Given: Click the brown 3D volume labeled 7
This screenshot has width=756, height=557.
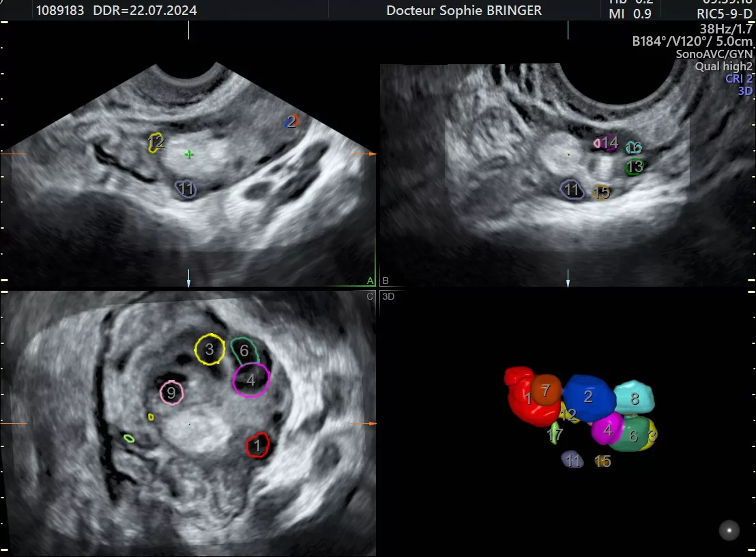Looking at the screenshot, I should [545, 390].
